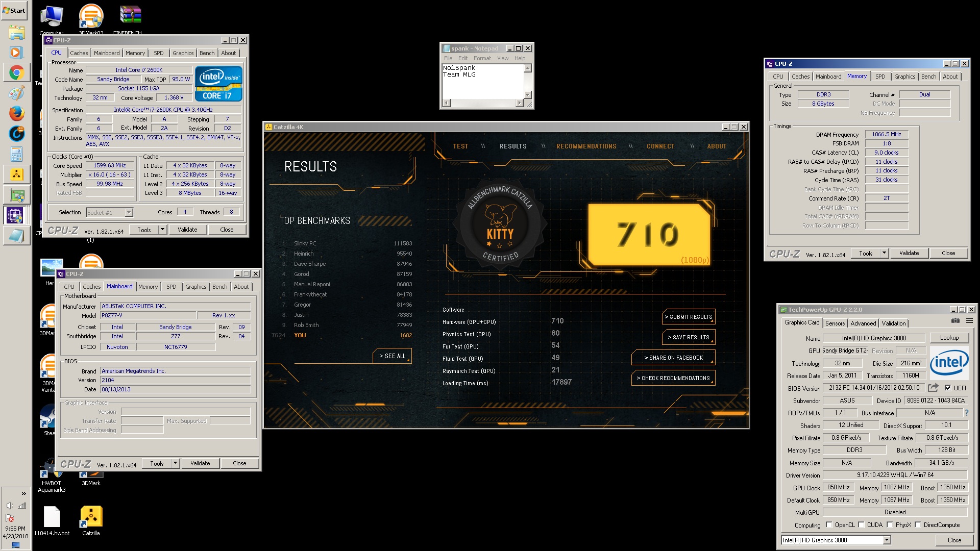Show hidden tray icons chevron
The image size is (980, 551).
(x=23, y=493)
